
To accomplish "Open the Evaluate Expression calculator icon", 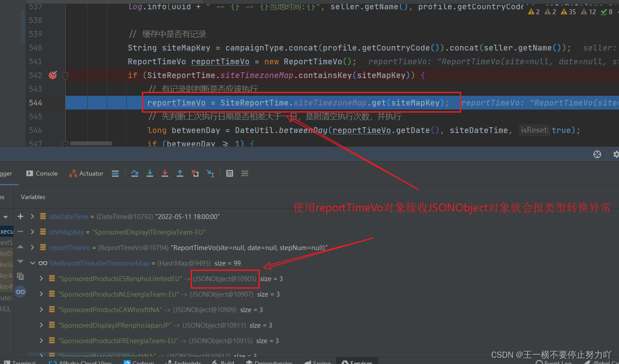I will [230, 173].
